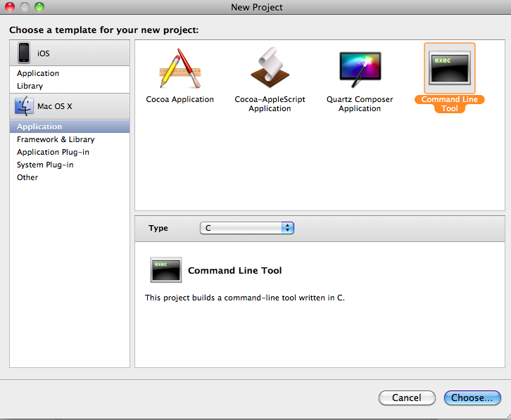Click the Cocoa Application label text
Screen dimensions: 511x420
tap(180, 99)
